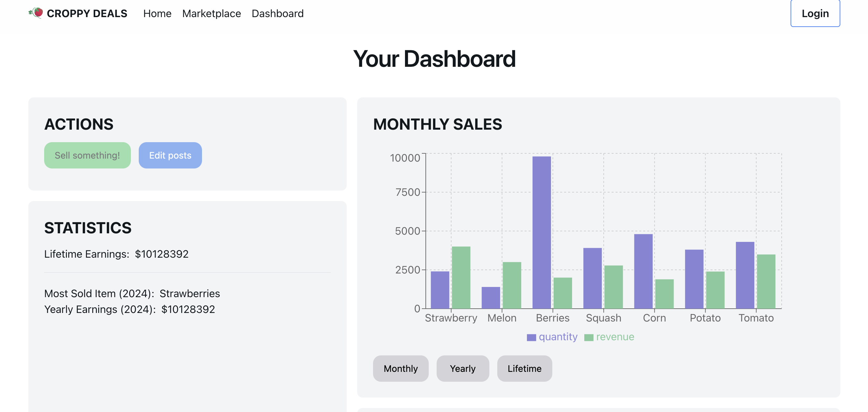
Task: Switch the chart to Monthly view
Action: pyautogui.click(x=401, y=368)
